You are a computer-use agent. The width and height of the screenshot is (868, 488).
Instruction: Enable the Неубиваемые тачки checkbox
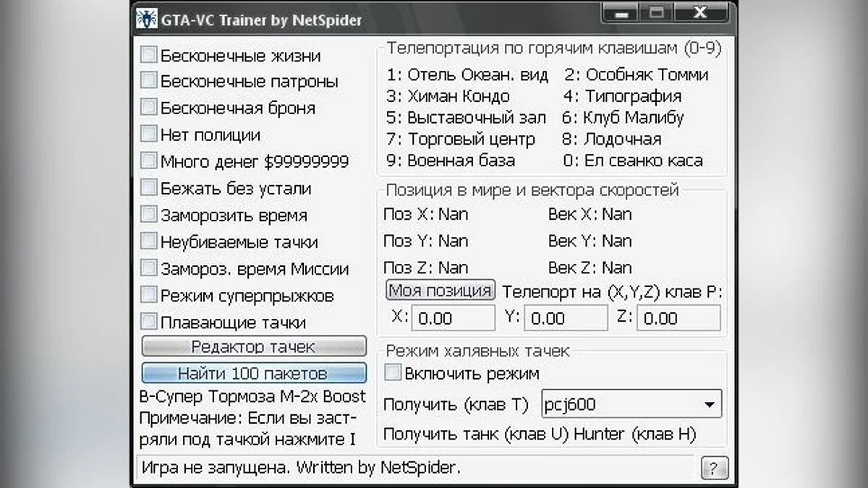[x=148, y=241]
